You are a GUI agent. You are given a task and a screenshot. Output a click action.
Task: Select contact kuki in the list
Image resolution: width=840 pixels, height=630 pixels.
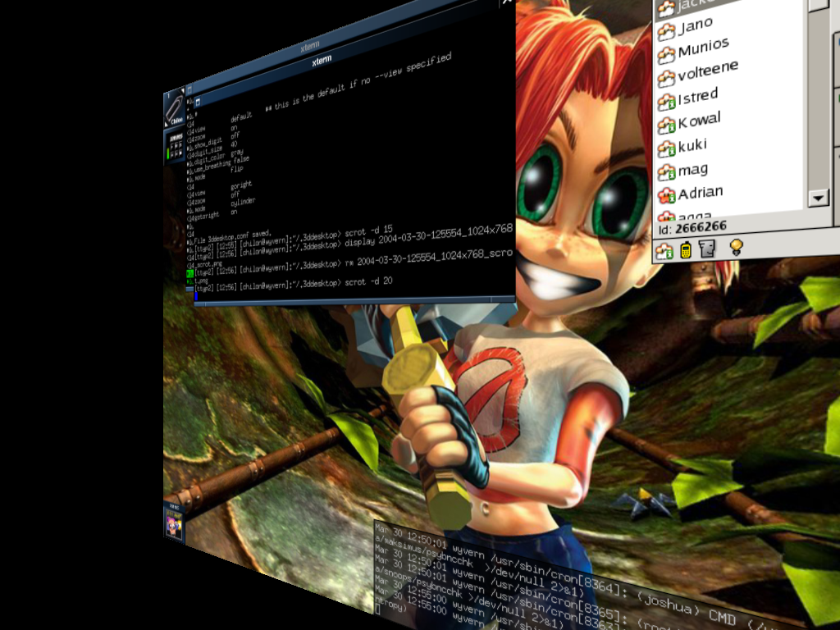tap(692, 147)
